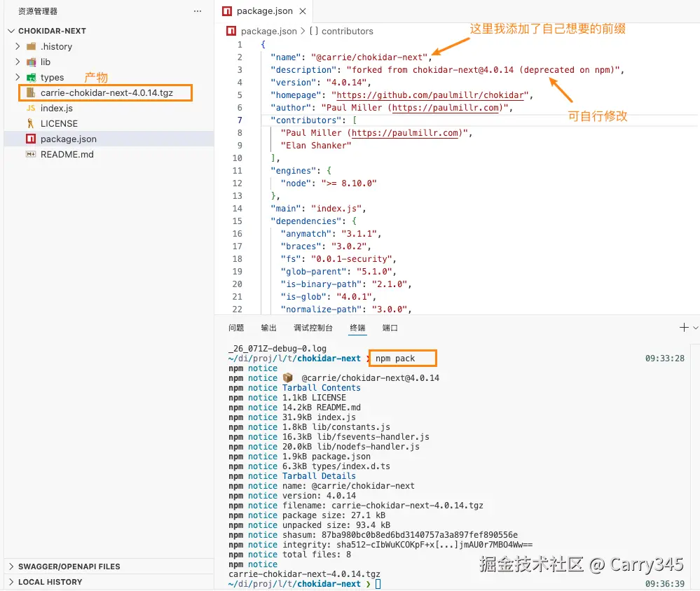Switch to the 端口 (Ports) panel tab

390,328
